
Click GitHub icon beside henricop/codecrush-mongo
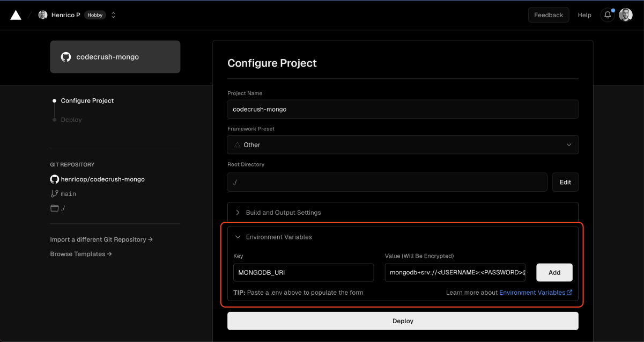click(x=54, y=179)
